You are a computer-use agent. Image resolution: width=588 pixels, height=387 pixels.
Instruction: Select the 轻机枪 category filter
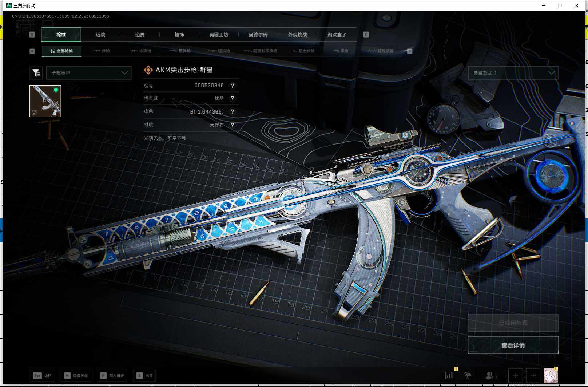coord(219,51)
